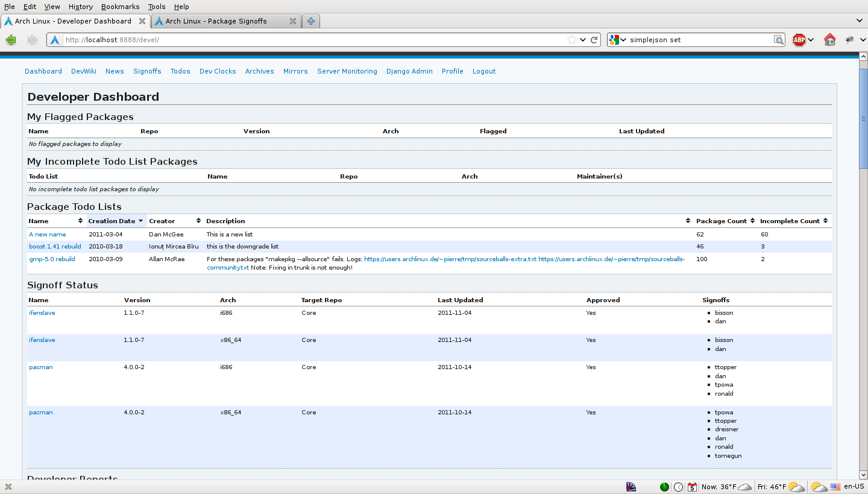Open the gmp-5.0 rebuild todo list
Viewport: 868px width, 494px height.
pyautogui.click(x=52, y=259)
